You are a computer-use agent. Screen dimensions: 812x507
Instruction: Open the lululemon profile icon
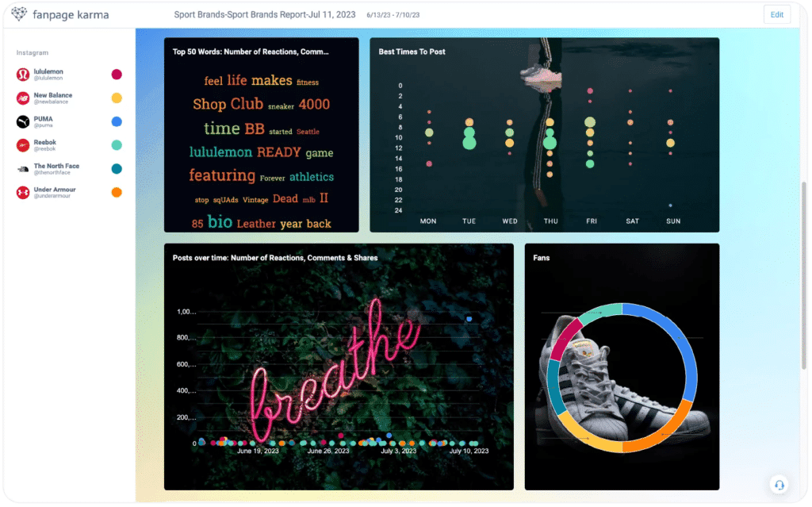pos(23,75)
